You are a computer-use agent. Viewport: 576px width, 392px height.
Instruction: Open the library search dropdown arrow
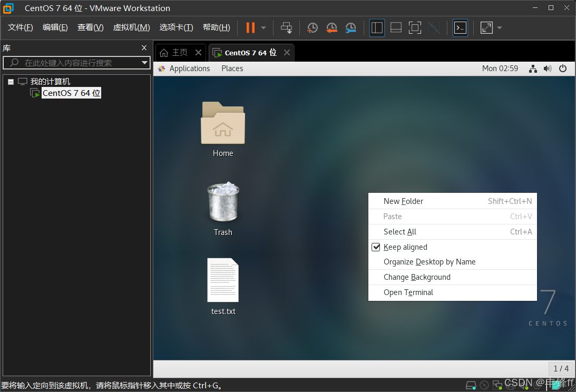[145, 63]
